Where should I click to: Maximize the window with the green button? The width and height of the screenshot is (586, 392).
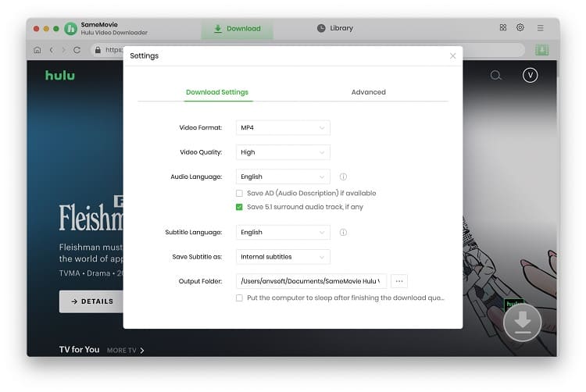pos(56,29)
